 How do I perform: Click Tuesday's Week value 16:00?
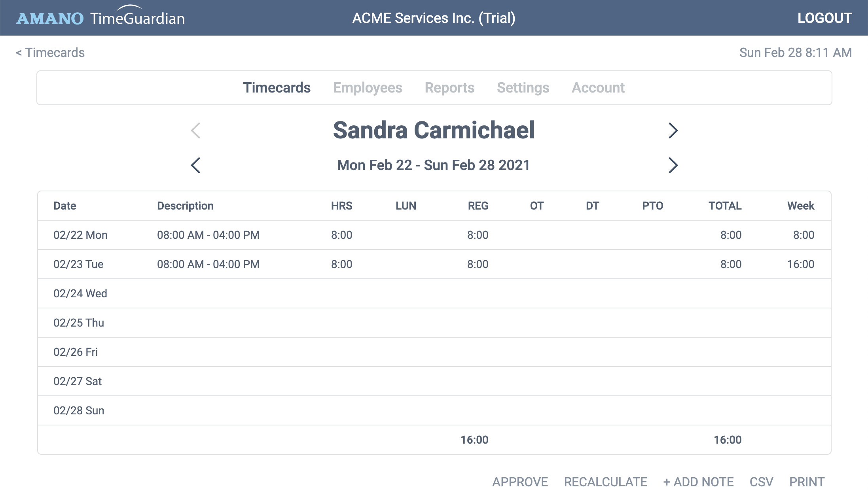(x=801, y=264)
